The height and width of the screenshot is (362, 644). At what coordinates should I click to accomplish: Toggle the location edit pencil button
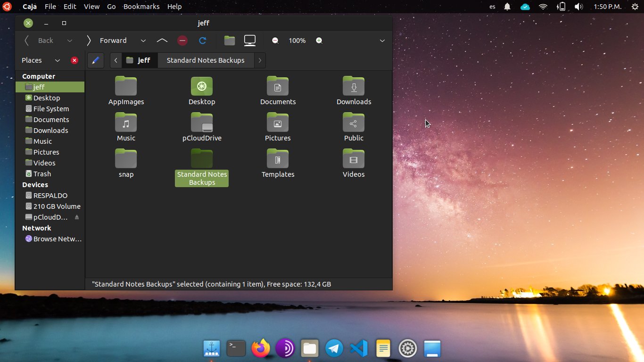[x=95, y=60]
